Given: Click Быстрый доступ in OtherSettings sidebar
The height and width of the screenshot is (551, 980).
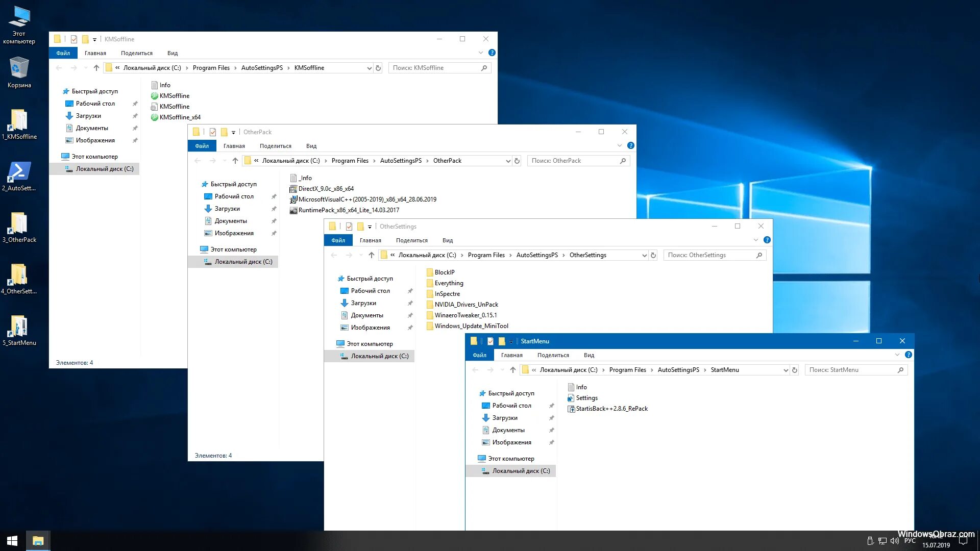Looking at the screenshot, I should click(369, 278).
